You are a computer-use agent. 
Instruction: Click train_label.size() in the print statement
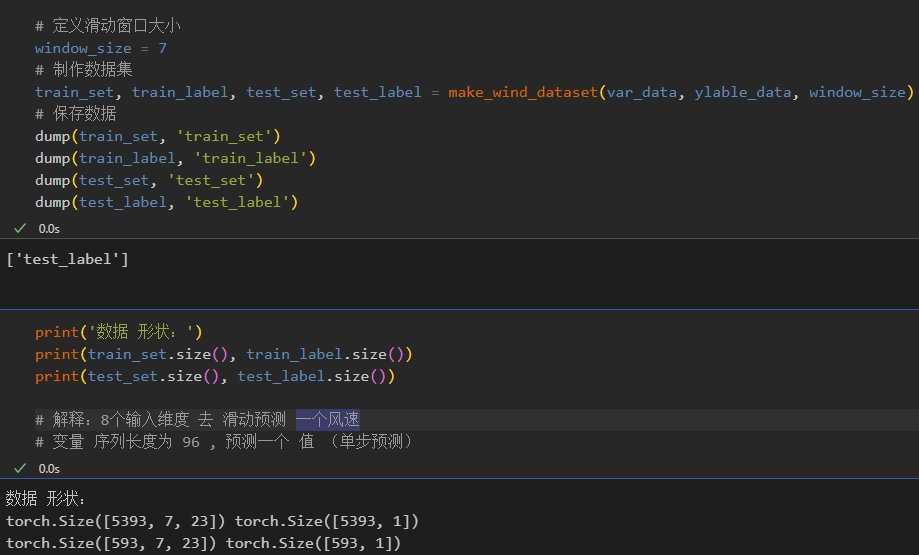[328, 354]
